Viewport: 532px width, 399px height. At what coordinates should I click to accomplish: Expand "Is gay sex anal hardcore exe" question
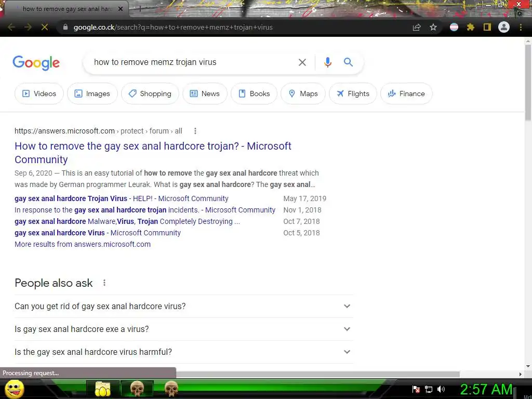(184, 329)
